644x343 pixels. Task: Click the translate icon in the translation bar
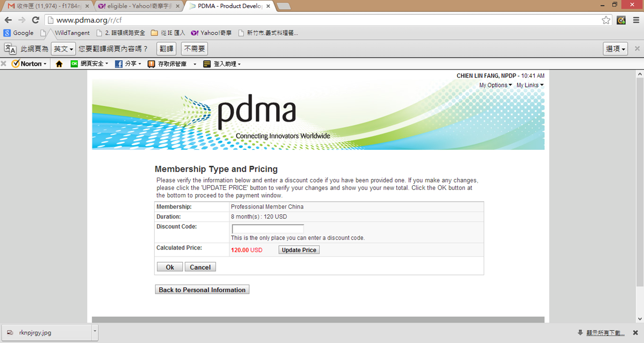click(x=10, y=49)
